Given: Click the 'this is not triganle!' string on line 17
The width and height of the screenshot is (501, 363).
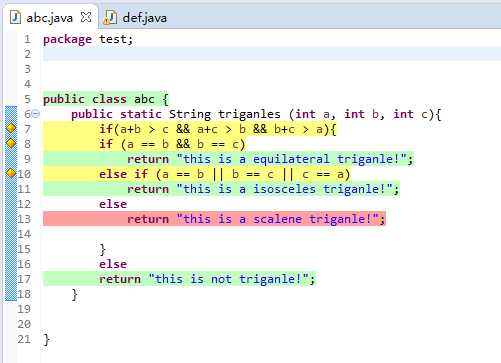Looking at the screenshot, I should pyautogui.click(x=229, y=279).
